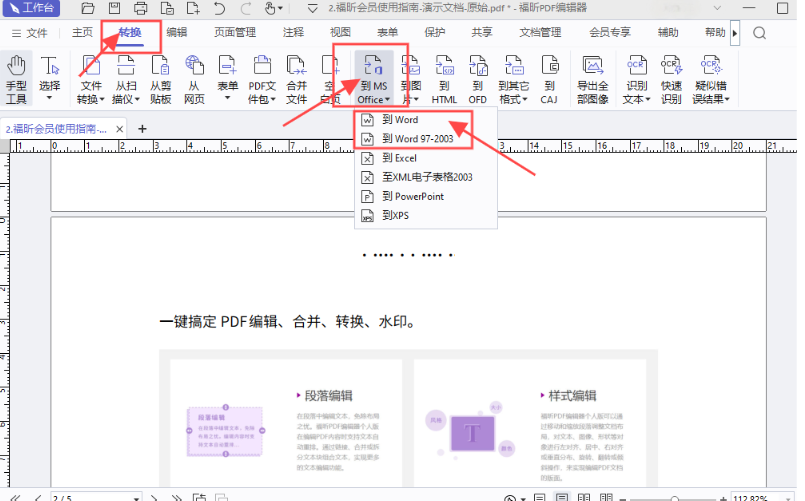Open the 视图 view tab

pos(340,32)
